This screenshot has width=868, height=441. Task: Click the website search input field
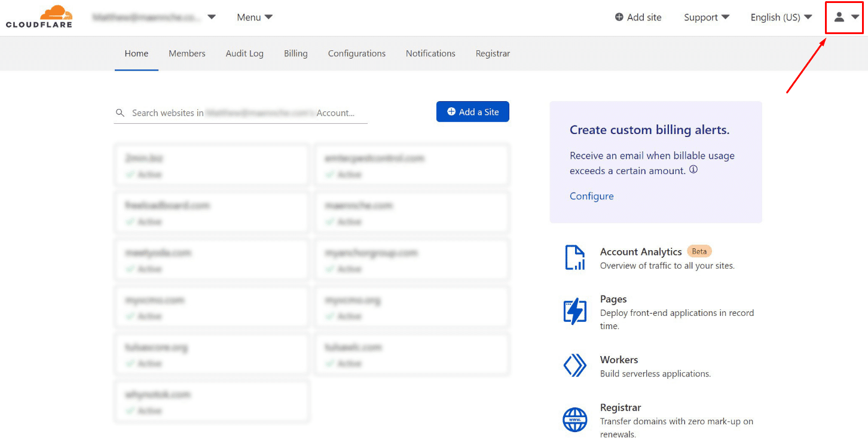point(239,112)
